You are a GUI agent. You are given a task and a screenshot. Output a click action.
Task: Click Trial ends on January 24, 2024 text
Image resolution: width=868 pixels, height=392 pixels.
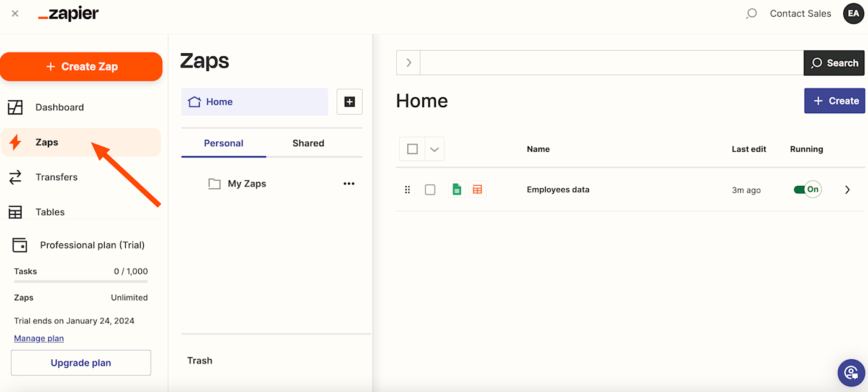click(74, 321)
